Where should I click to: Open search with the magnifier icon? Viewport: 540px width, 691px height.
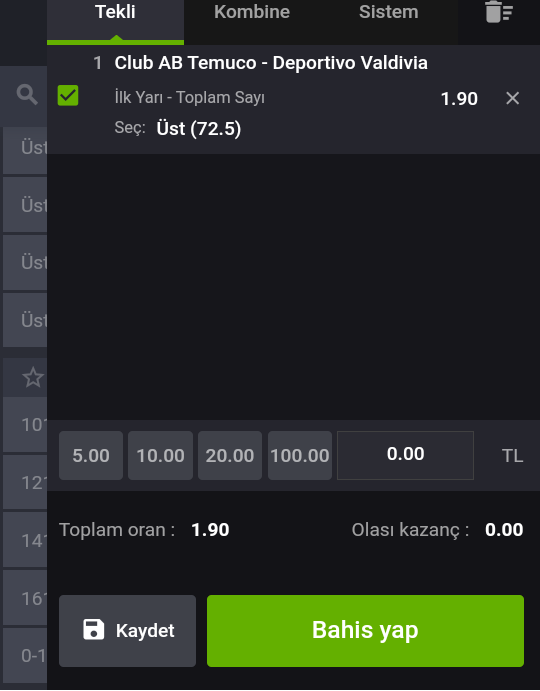pos(27,95)
